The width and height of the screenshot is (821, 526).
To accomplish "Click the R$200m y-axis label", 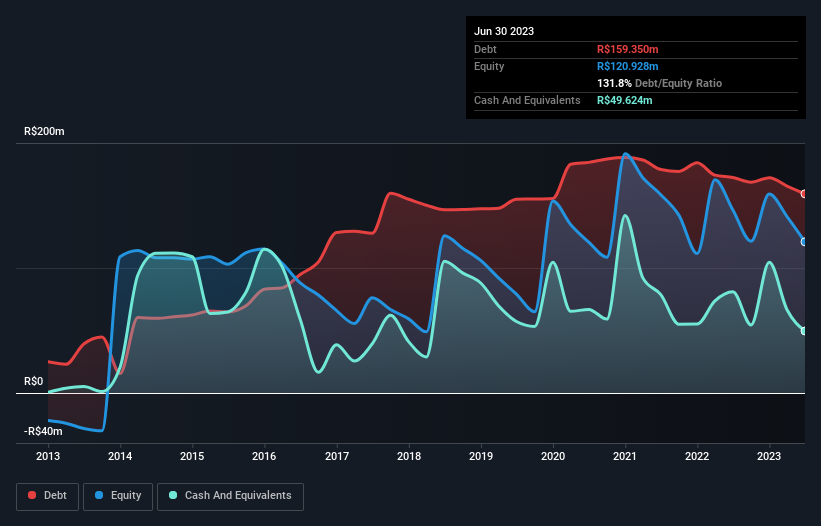I will (44, 131).
